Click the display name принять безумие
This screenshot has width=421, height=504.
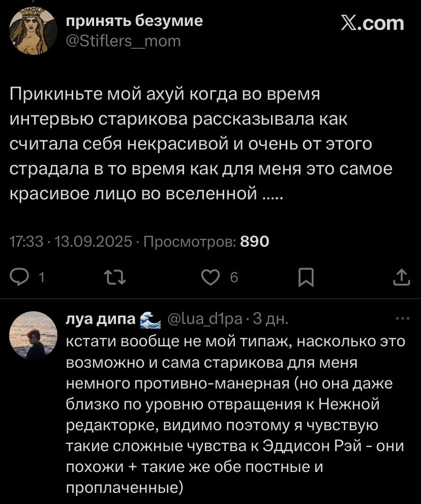(134, 20)
